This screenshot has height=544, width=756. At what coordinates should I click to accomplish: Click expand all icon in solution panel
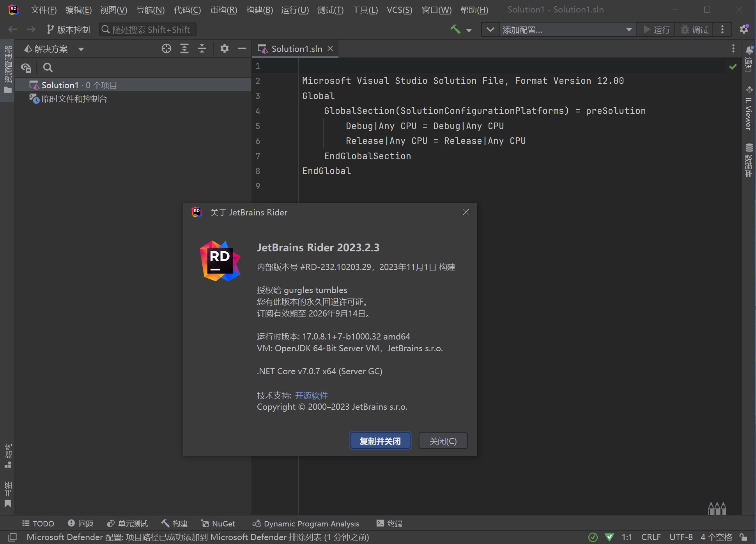tap(184, 48)
